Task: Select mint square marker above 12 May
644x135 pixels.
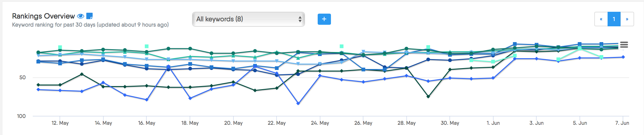Action: 60,47
